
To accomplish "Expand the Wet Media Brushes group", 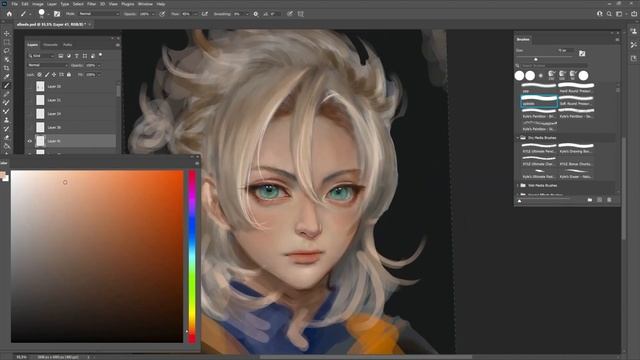I will [518, 186].
